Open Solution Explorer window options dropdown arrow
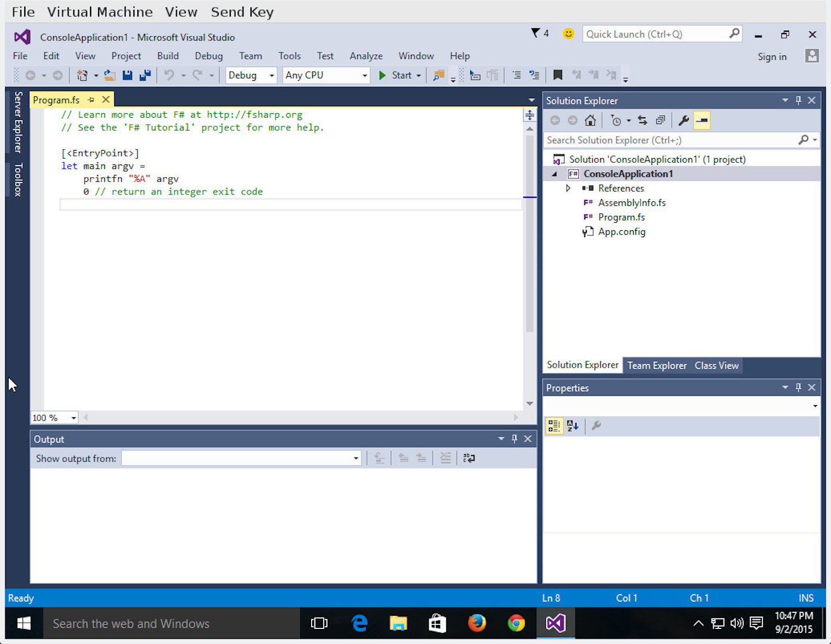The width and height of the screenshot is (831, 644). click(785, 100)
